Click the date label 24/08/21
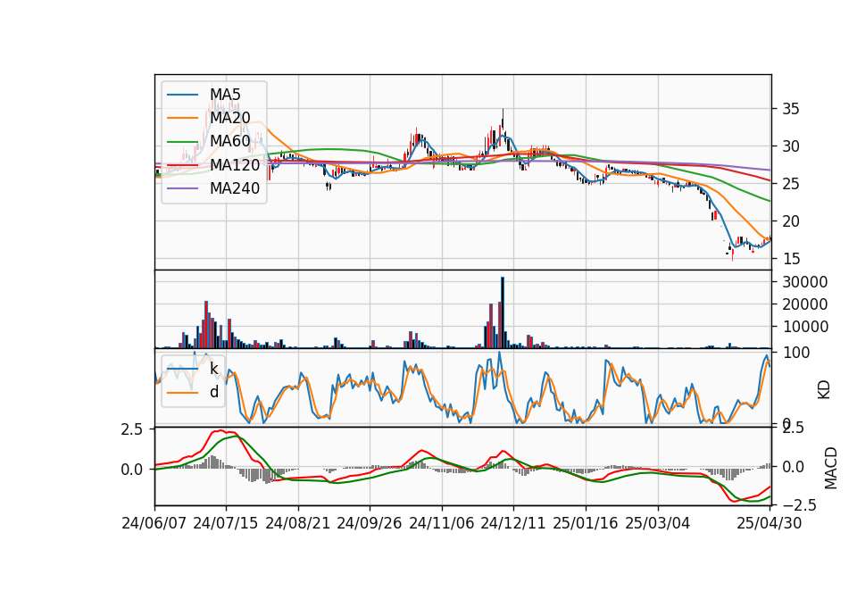Screen dimensions: 857x616 coord(298,523)
